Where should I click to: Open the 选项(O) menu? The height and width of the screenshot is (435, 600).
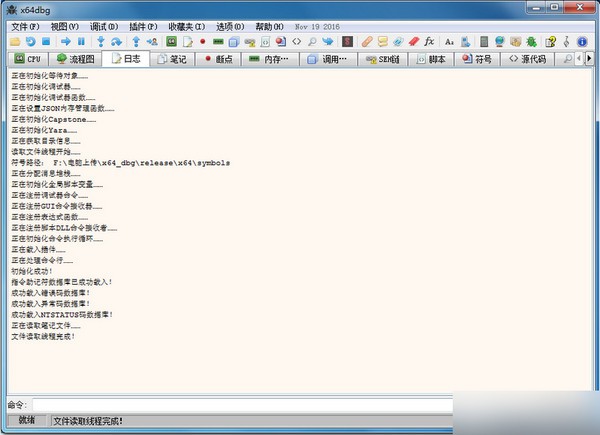tap(230, 27)
